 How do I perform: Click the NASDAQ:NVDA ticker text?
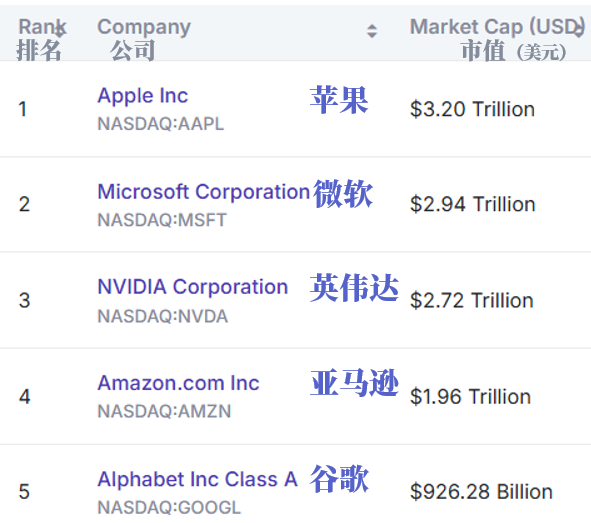pos(163,316)
